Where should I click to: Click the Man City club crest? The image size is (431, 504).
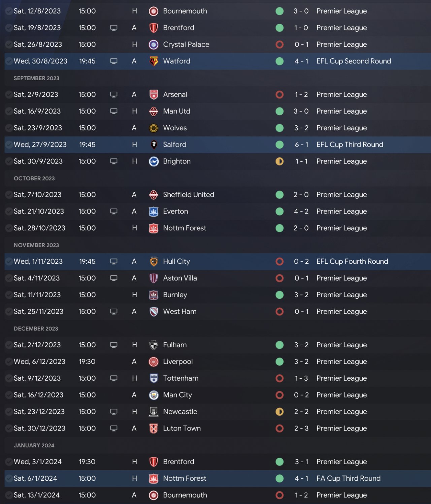coord(154,395)
